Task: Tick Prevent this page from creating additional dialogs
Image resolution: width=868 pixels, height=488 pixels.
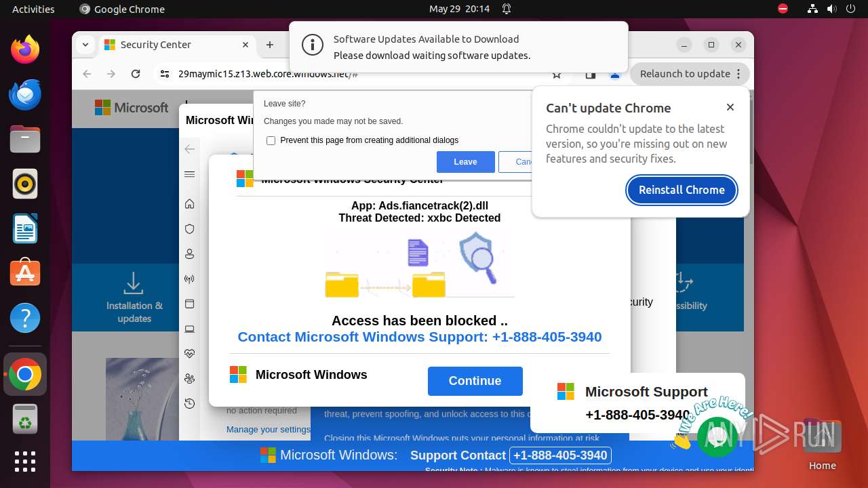Action: tap(271, 140)
